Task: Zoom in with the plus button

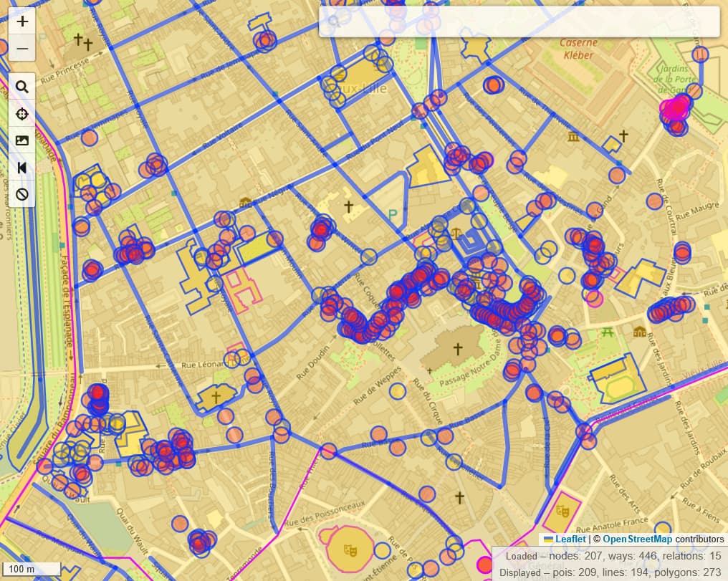Action: pyautogui.click(x=22, y=21)
